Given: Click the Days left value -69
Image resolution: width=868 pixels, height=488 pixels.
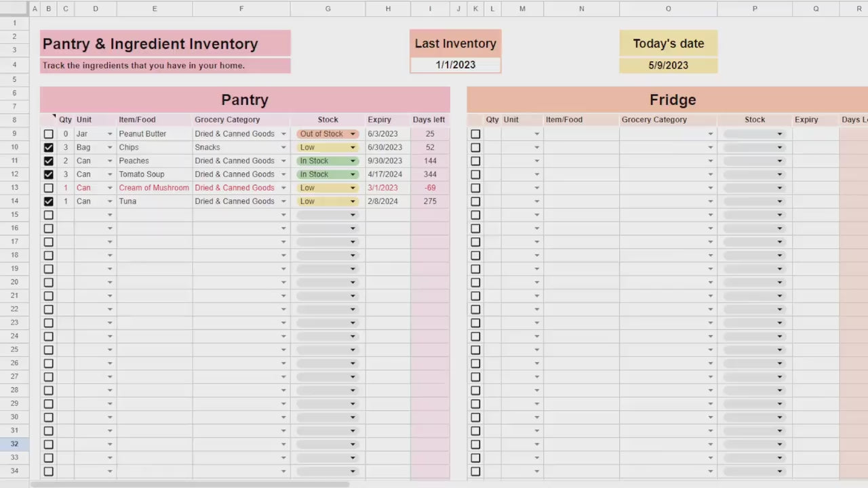Looking at the screenshot, I should pos(430,188).
